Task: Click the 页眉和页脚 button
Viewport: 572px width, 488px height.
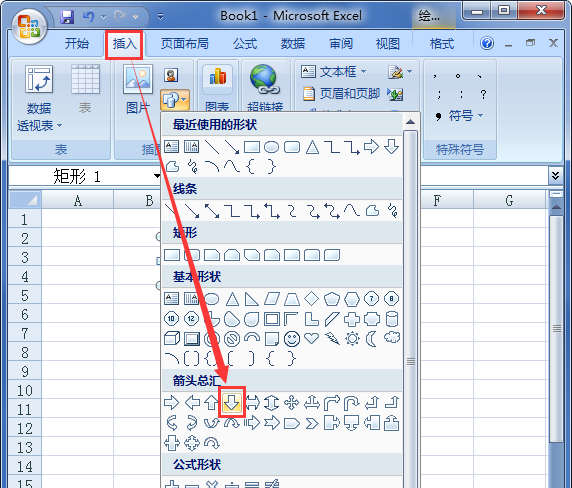Action: point(341,94)
